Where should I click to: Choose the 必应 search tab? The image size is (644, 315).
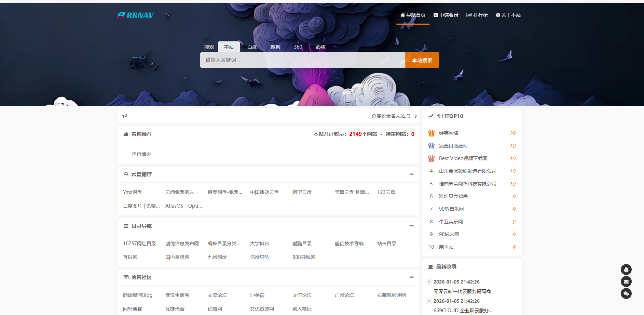pyautogui.click(x=320, y=47)
